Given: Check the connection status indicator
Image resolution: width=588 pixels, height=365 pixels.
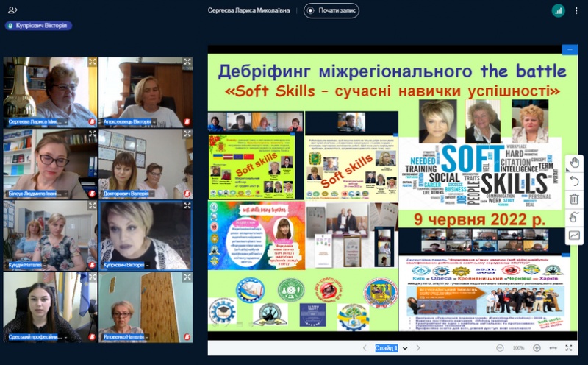Looking at the screenshot, I should coord(558,10).
